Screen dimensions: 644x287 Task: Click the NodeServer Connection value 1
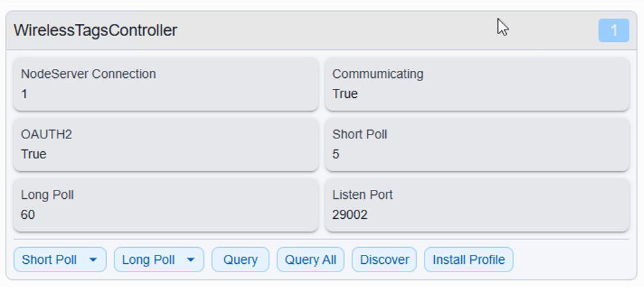24,94
